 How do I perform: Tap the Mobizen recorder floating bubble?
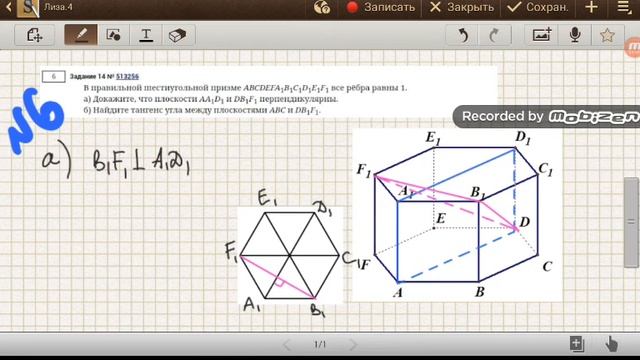click(633, 47)
